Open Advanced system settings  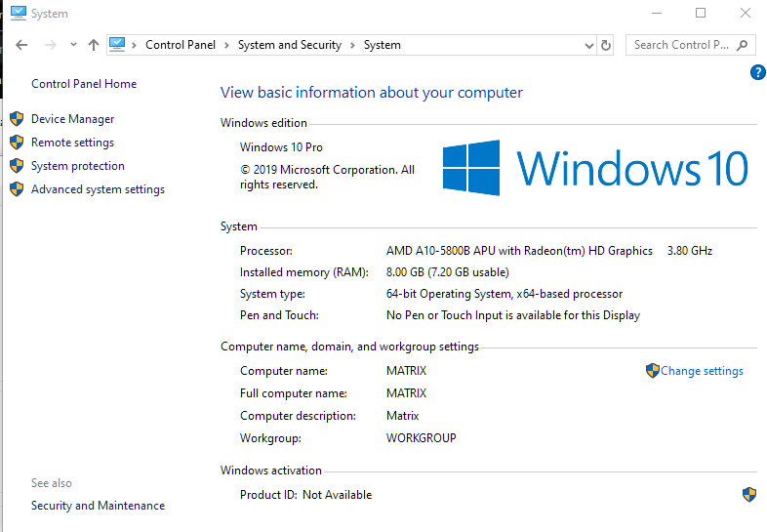[x=98, y=189]
